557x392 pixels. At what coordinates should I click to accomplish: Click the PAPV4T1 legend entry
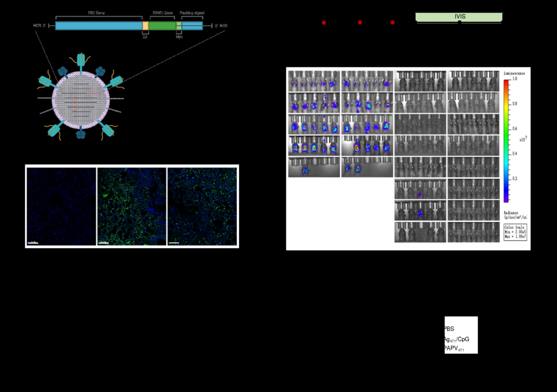(x=454, y=348)
